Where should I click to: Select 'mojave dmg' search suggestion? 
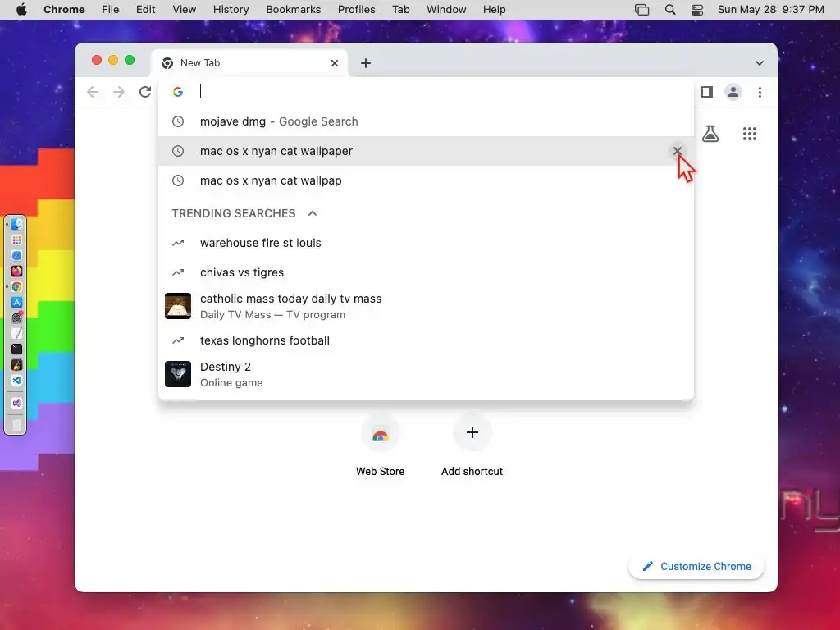[x=426, y=121]
